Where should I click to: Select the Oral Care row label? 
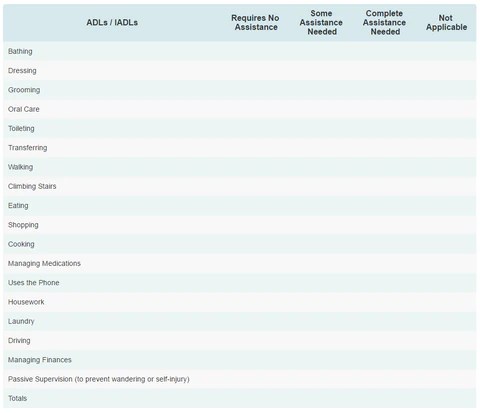[x=24, y=109]
